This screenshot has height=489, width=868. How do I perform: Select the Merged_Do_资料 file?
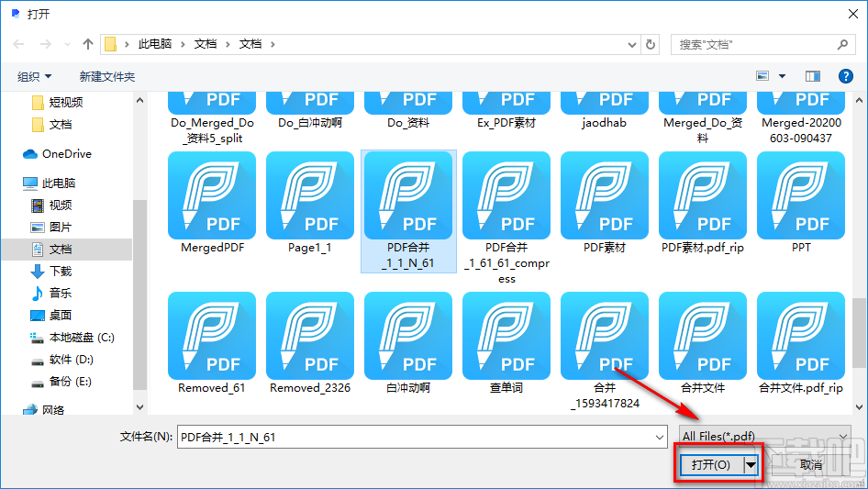click(703, 118)
